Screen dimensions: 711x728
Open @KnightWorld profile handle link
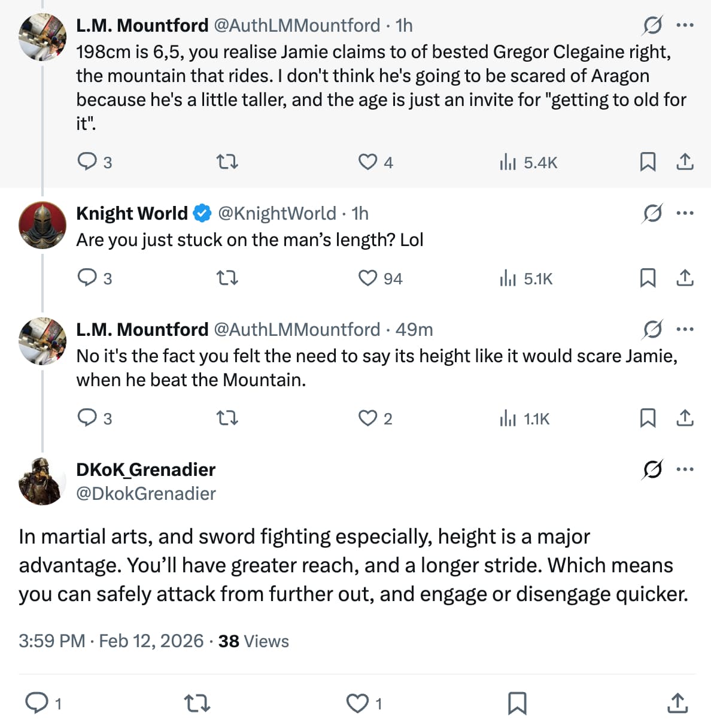click(x=276, y=213)
